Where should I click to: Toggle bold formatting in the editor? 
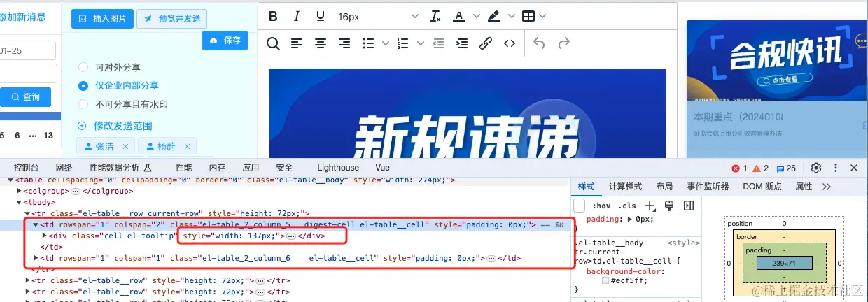274,16
